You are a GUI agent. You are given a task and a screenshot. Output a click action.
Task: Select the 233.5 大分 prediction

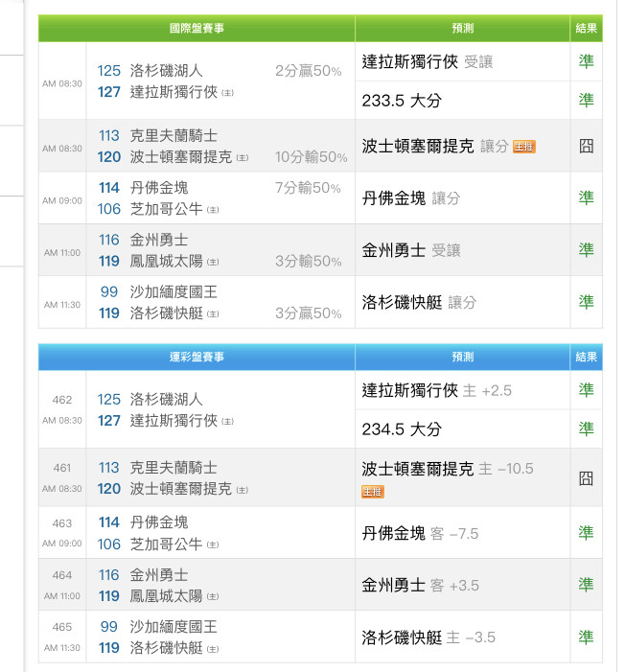[x=402, y=101]
